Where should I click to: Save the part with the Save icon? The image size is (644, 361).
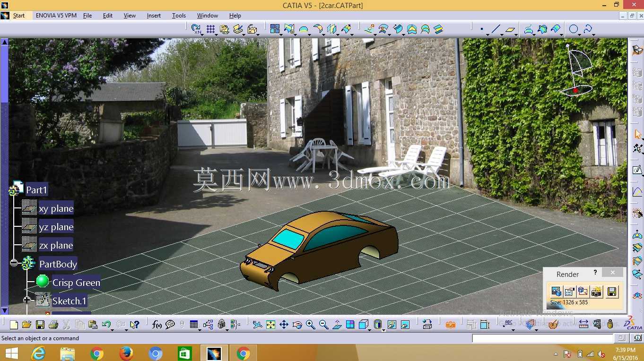click(40, 325)
